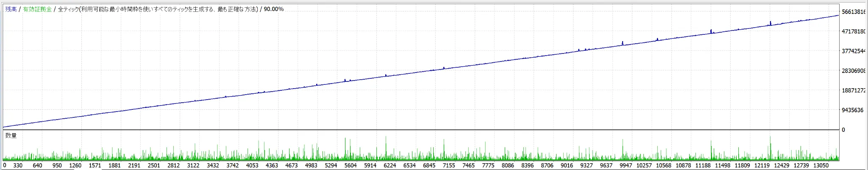Select trade number 8706 on axis
This screenshot has width=868, height=170.
click(547, 165)
